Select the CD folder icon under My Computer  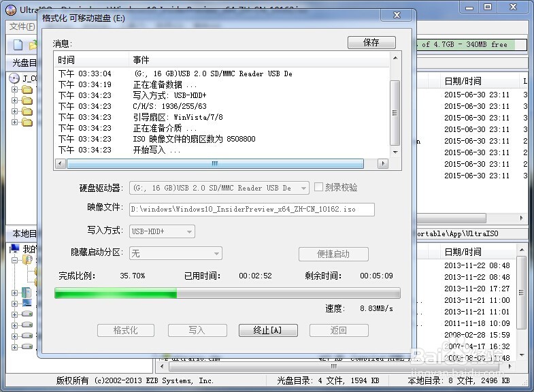[28, 260]
